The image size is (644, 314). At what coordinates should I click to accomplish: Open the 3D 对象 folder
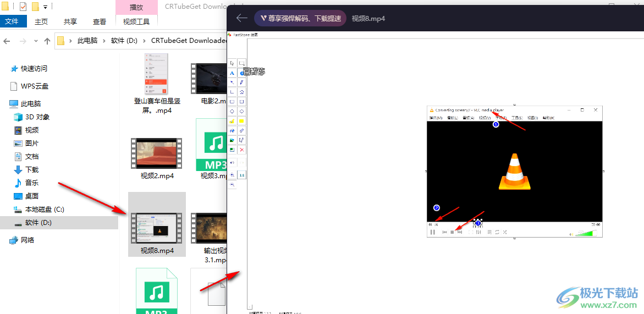tap(32, 117)
